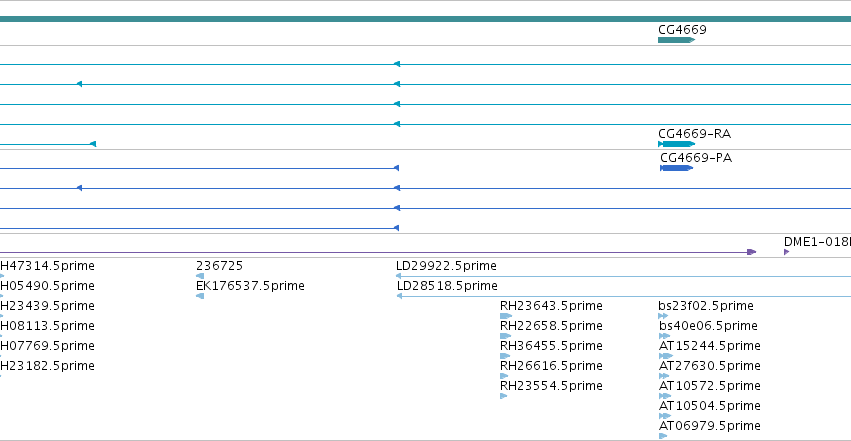Select the glyph below RH26616.5prime
This screenshot has height=441, width=851.
pos(504,376)
